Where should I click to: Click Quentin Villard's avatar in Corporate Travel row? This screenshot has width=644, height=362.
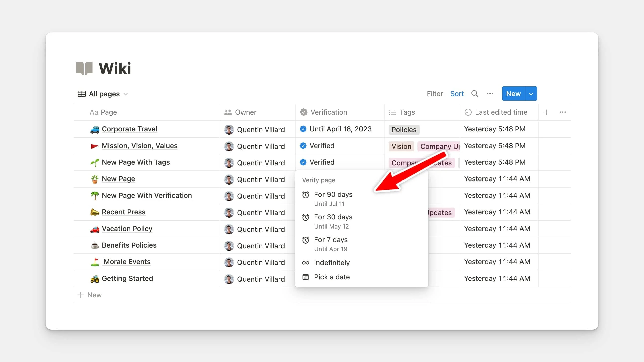click(x=229, y=129)
